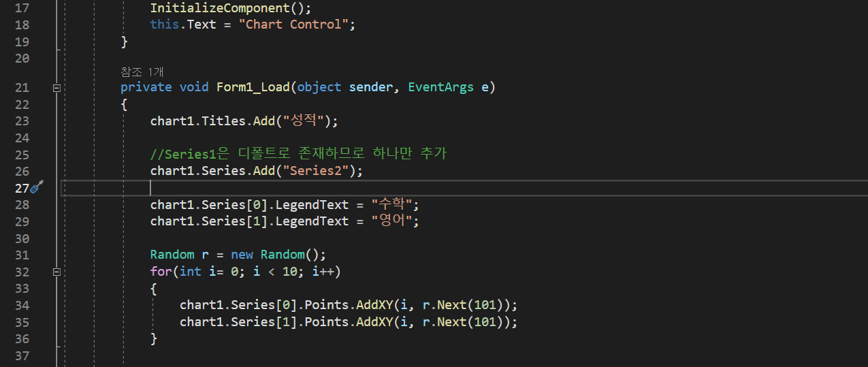Click 'i < 10' condition in for loop
868x367 pixels.
pos(276,272)
